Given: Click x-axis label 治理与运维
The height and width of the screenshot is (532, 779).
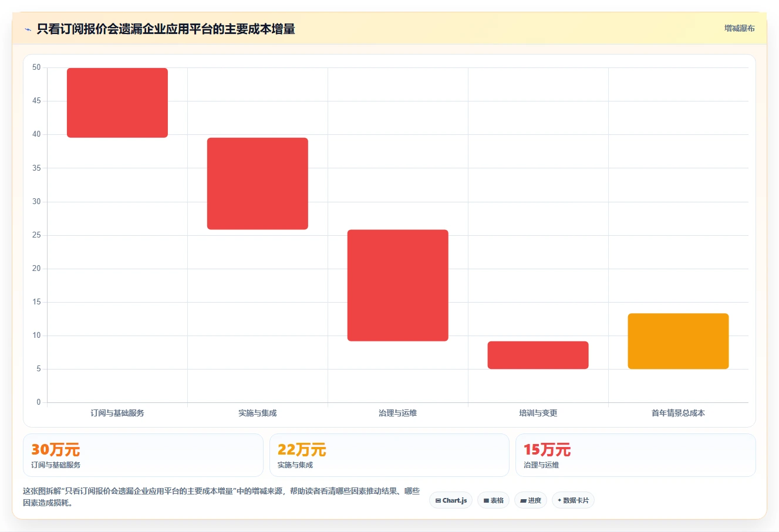Looking at the screenshot, I should [398, 413].
